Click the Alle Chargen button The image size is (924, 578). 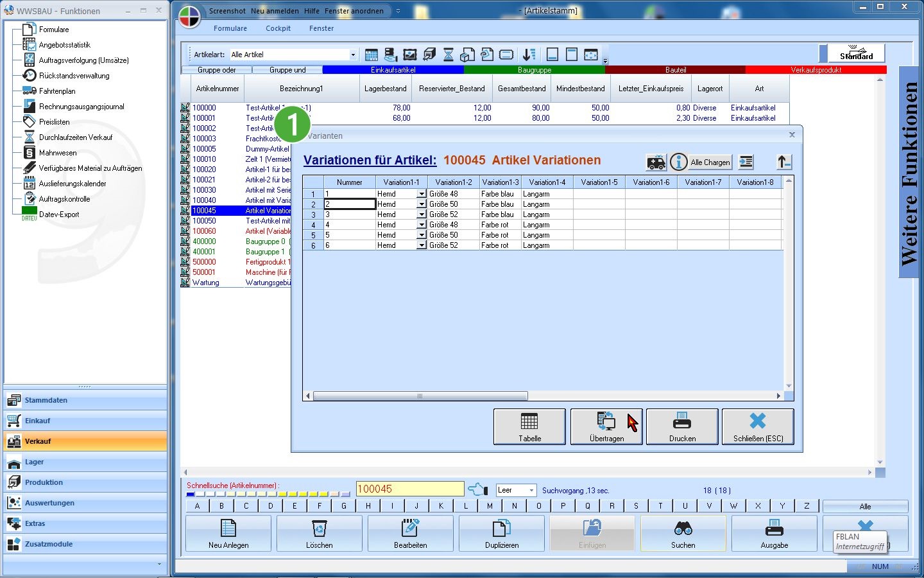[x=710, y=162]
